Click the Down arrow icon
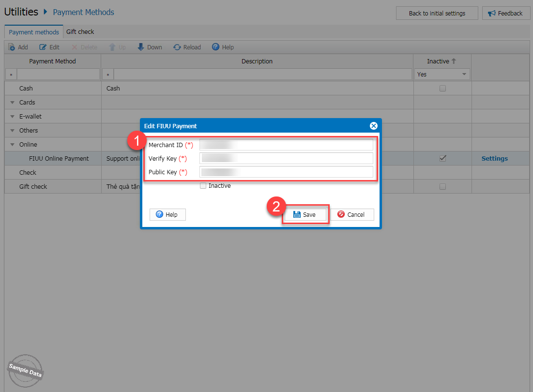 pos(141,47)
